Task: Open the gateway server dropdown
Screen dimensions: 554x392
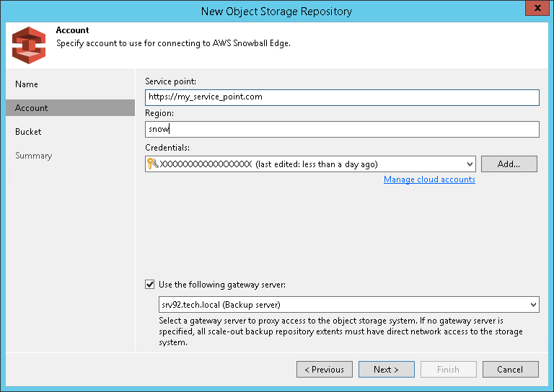Action: [533, 305]
